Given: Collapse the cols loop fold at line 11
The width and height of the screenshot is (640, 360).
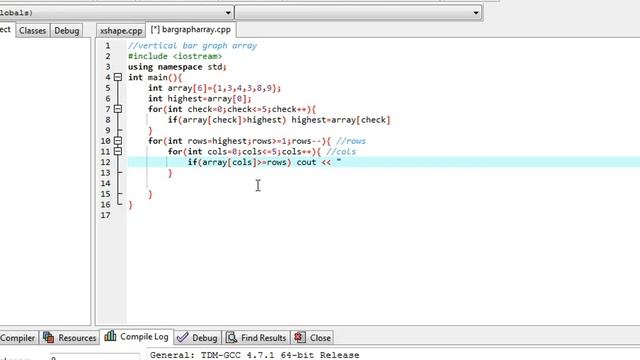Looking at the screenshot, I should pos(118,151).
